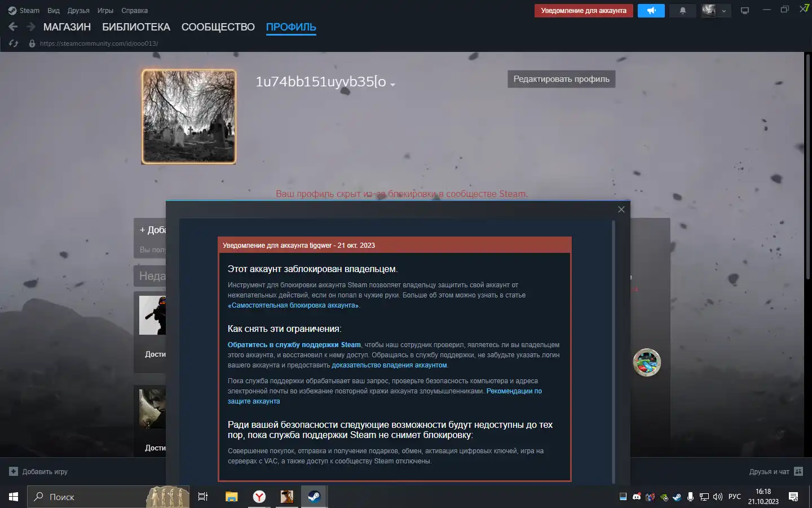
Task: Open the notifications bell
Action: 683,11
